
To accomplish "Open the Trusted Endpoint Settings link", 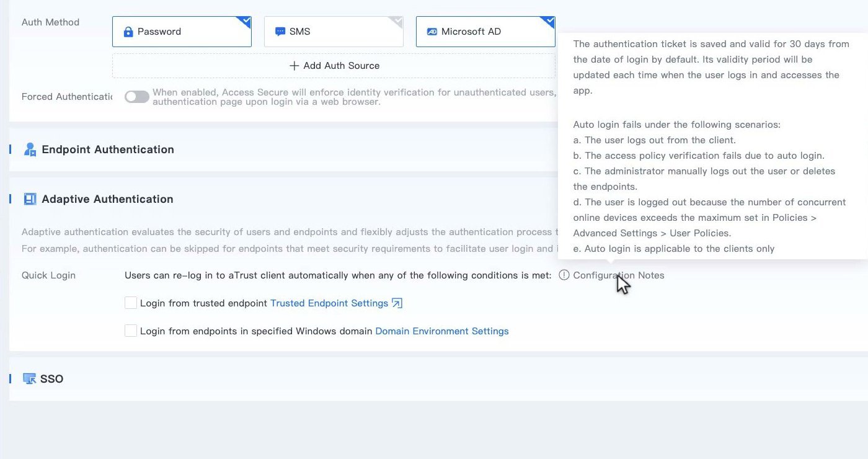I will pos(329,303).
